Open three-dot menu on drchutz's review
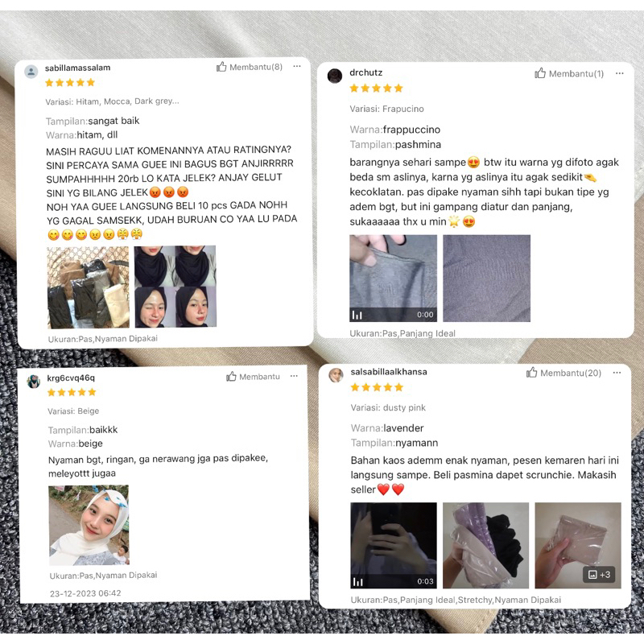This screenshot has width=644, height=644. click(619, 73)
